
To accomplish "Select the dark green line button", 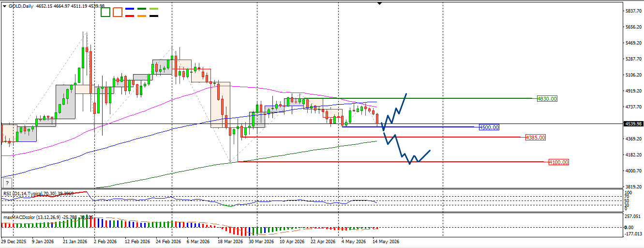I will pyautogui.click(x=142, y=9).
